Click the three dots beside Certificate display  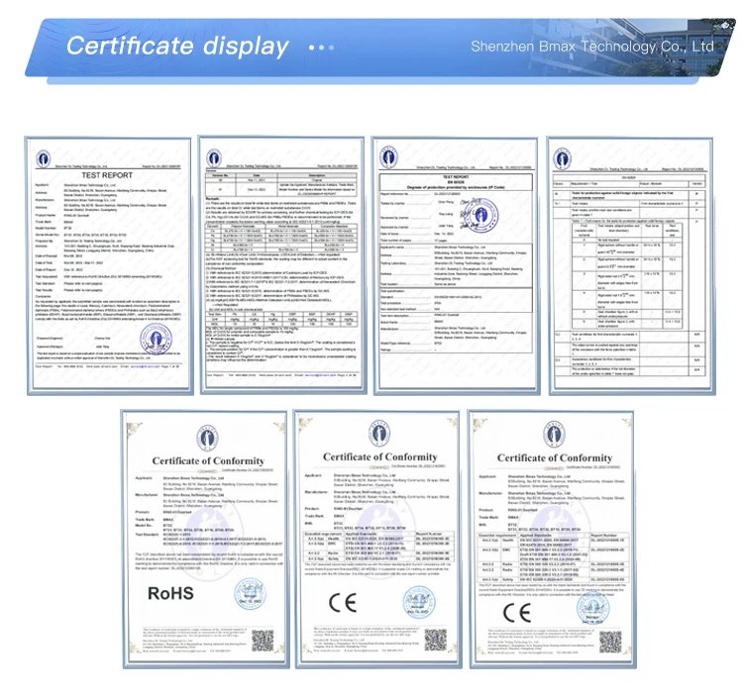[x=322, y=47]
